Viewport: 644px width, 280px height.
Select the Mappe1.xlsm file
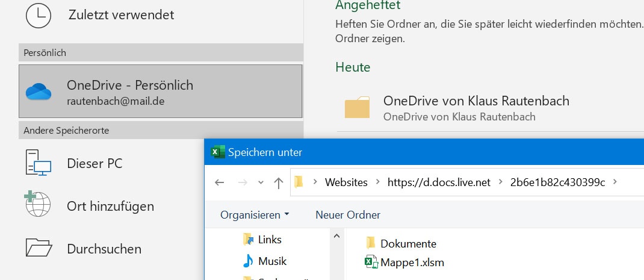tap(412, 263)
